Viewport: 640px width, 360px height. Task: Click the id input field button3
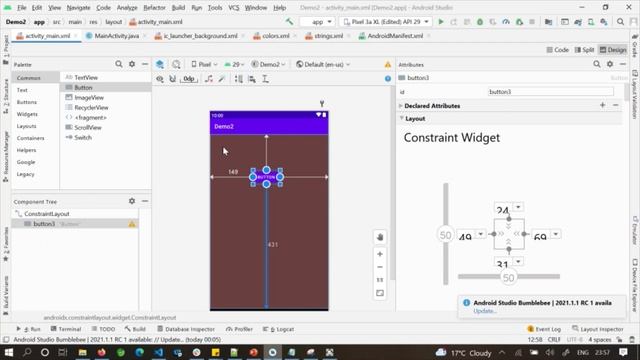(551, 92)
